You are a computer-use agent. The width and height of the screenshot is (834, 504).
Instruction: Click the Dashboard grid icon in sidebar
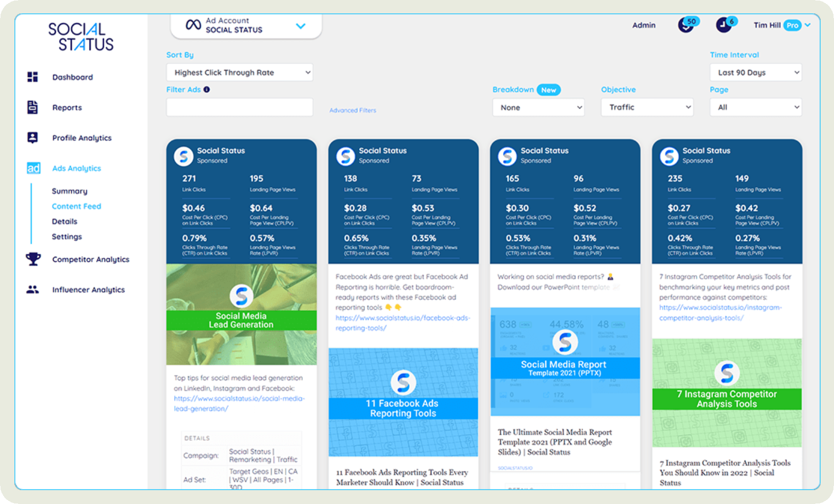coord(33,77)
